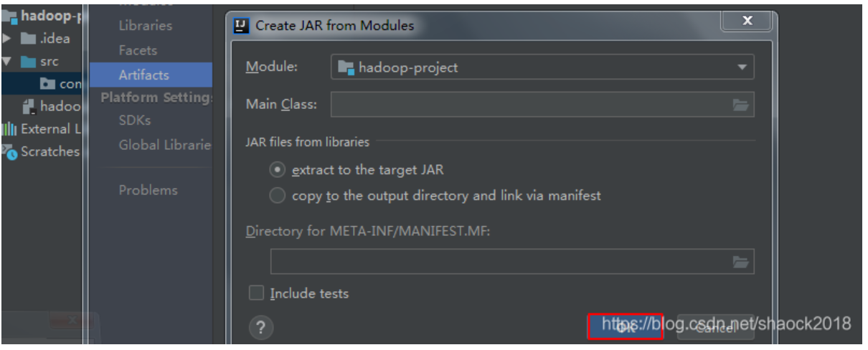Click the src folder icon
The width and height of the screenshot is (868, 350).
pos(29,62)
